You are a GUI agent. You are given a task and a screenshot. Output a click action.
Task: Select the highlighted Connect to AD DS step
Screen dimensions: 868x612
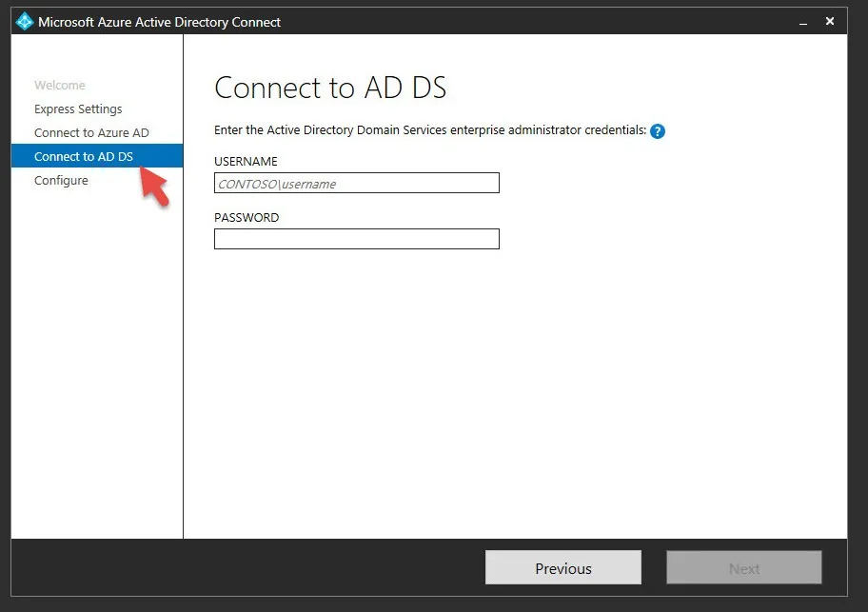(x=84, y=157)
